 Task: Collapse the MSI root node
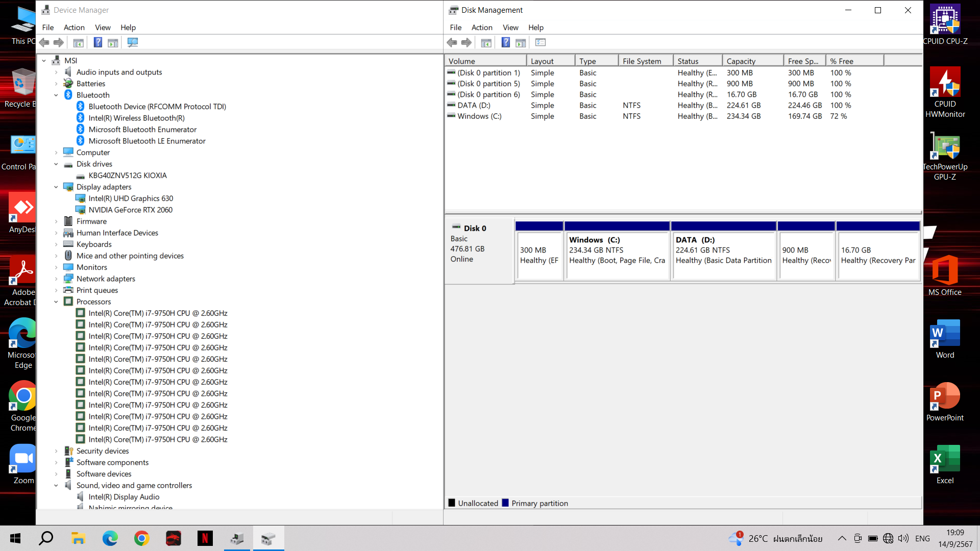[44, 61]
